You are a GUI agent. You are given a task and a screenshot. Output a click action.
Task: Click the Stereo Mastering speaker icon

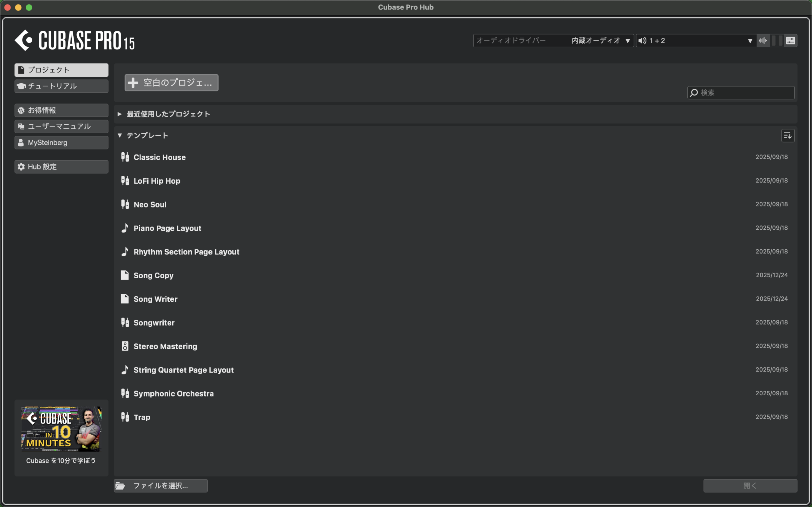pyautogui.click(x=125, y=346)
